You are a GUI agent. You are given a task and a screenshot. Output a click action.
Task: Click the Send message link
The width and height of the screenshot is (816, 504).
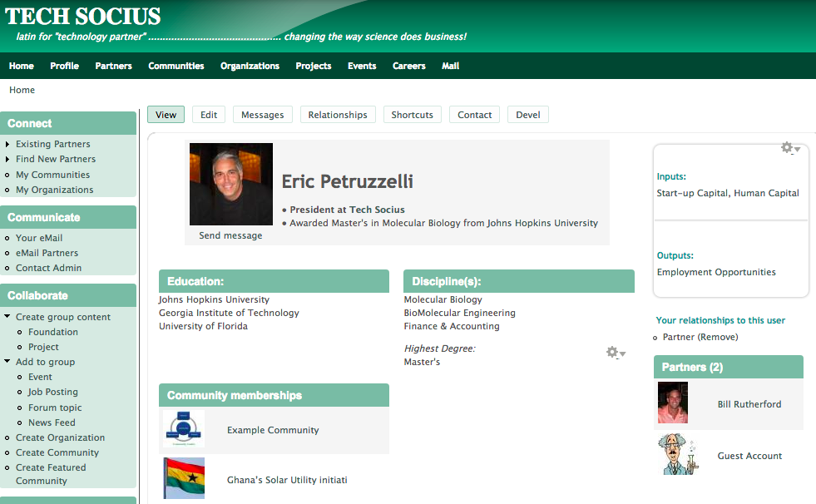(230, 235)
